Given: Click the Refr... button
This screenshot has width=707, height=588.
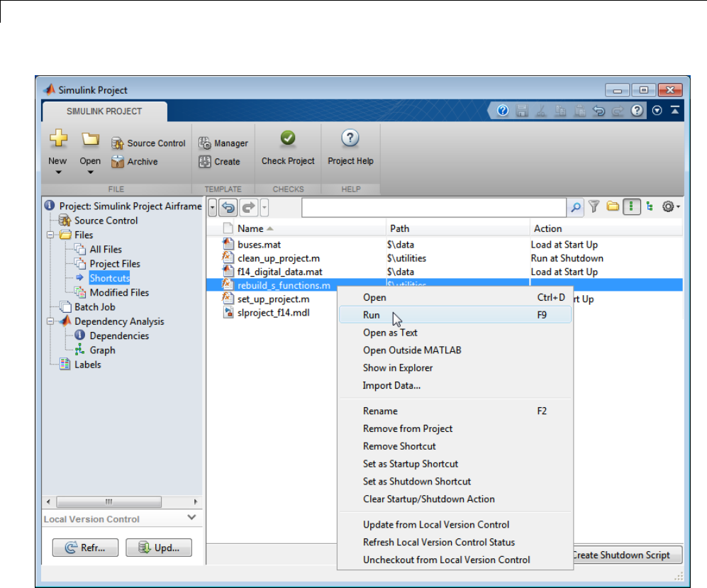Looking at the screenshot, I should coord(85,548).
